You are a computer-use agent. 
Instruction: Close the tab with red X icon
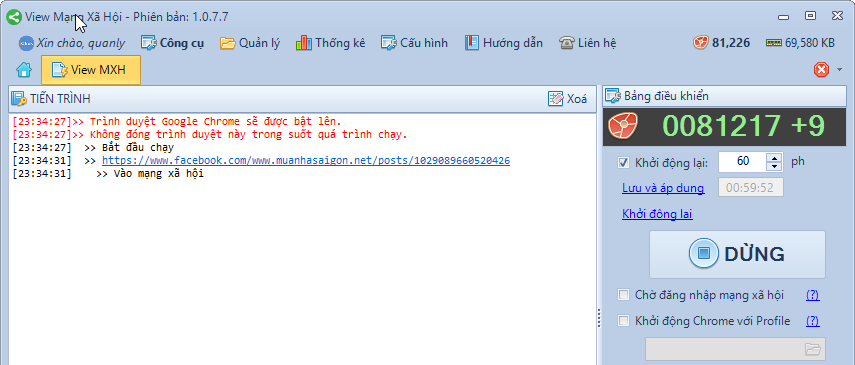tap(821, 70)
